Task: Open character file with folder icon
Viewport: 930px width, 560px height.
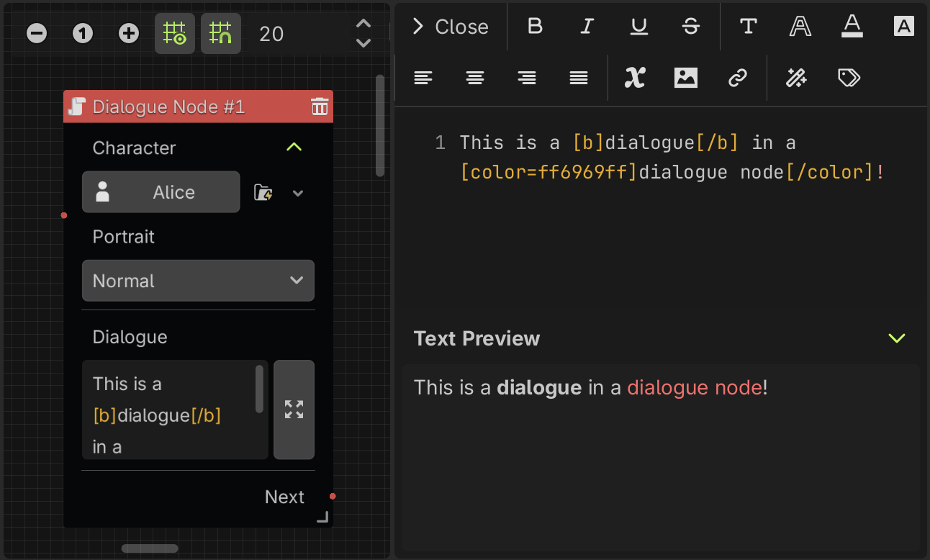Action: point(263,193)
